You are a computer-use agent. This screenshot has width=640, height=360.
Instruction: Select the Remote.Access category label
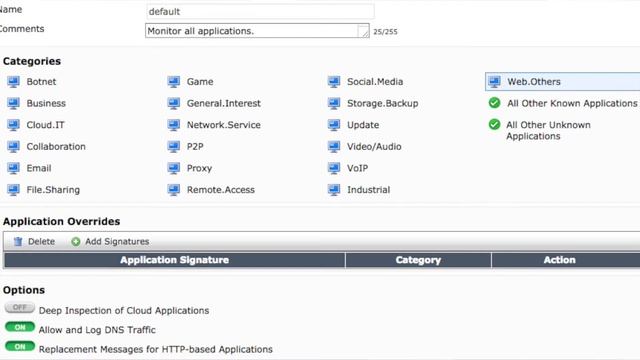pyautogui.click(x=221, y=190)
